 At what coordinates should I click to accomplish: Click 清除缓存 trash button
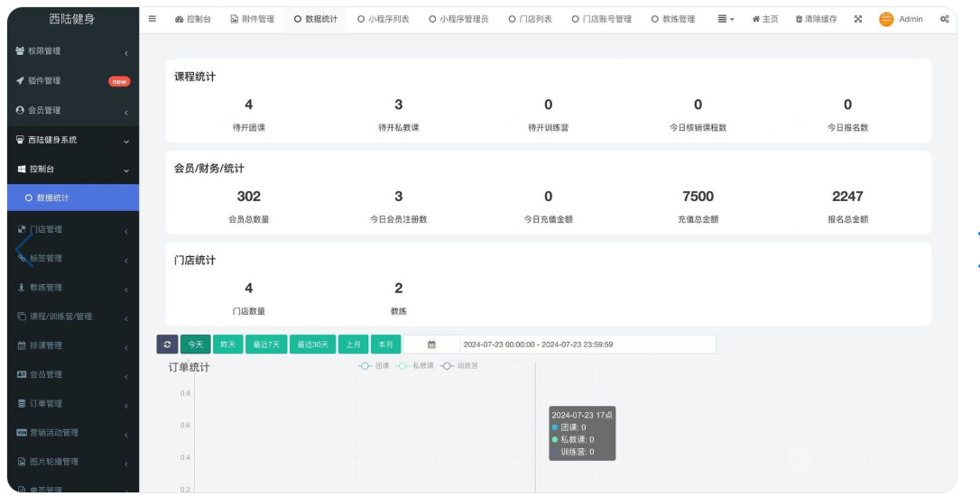(x=817, y=19)
